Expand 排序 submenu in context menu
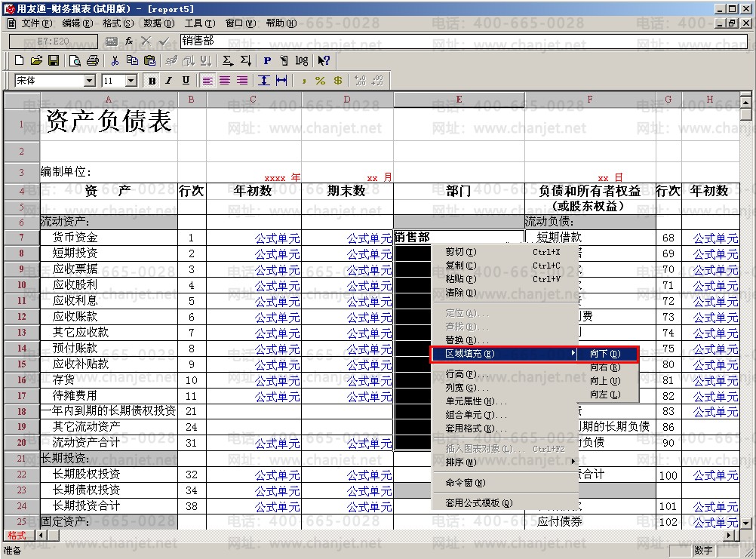756x559 pixels. click(x=503, y=462)
